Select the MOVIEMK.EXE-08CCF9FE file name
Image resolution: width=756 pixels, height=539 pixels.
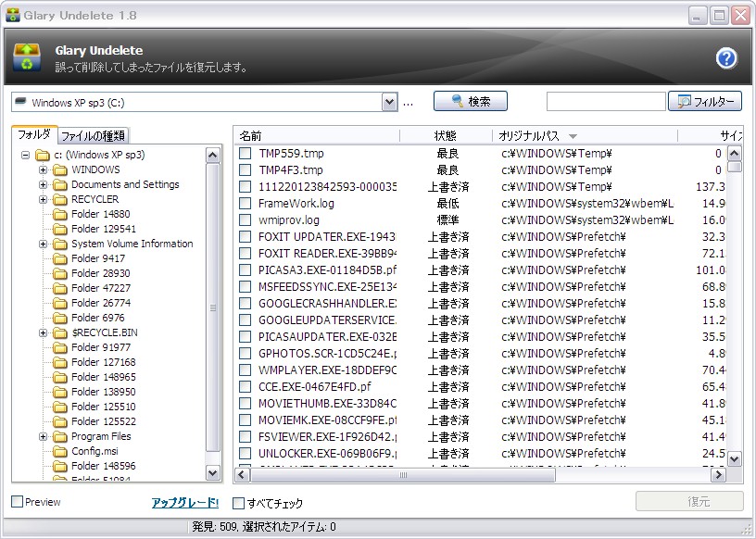click(327, 420)
